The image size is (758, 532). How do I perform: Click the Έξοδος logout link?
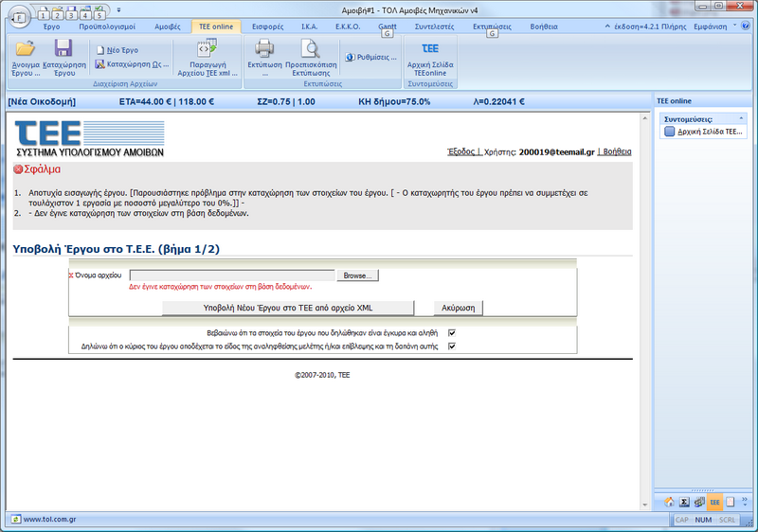462,151
